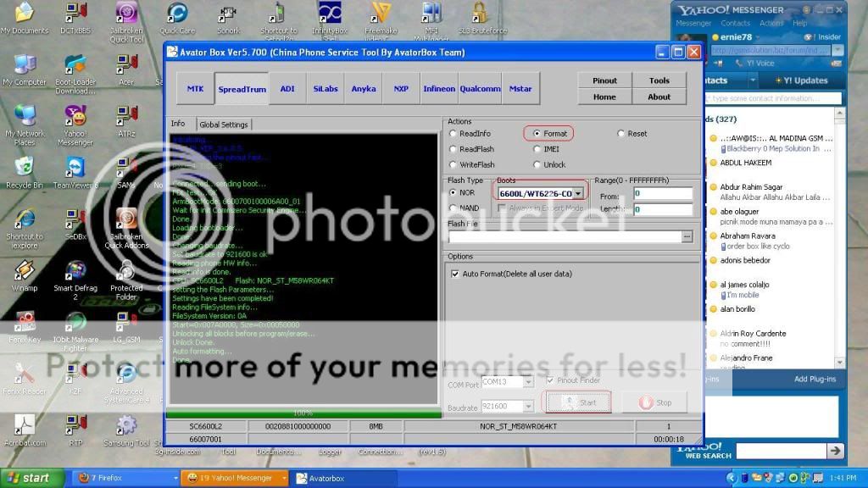Toggle the Auto Format checkbox
Viewport: 868px width, 488px height.
(x=455, y=274)
